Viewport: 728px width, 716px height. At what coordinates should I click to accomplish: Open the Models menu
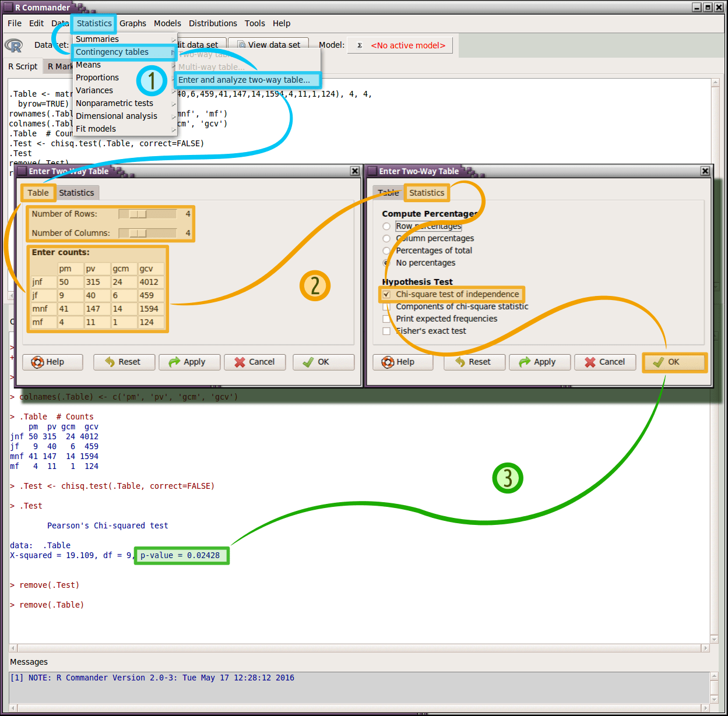167,23
